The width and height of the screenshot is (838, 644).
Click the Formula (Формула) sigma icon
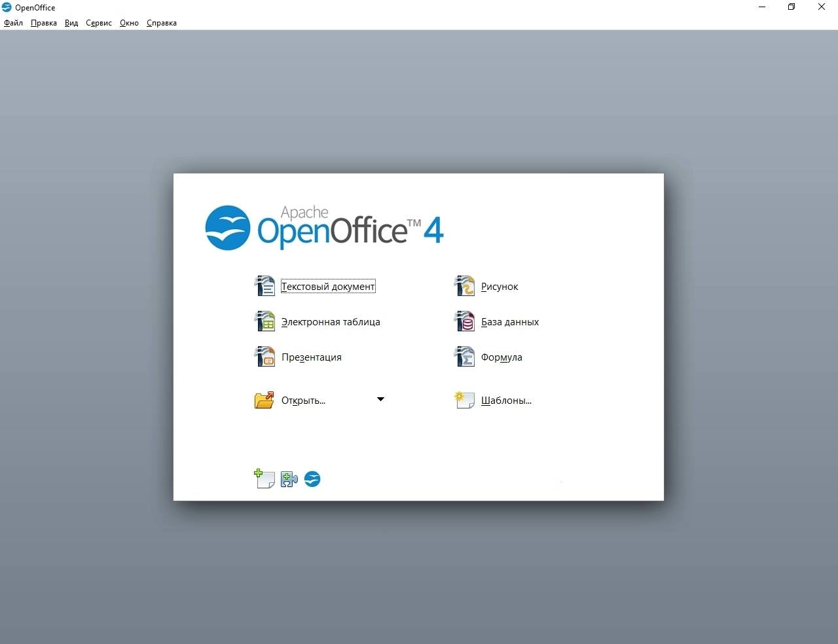click(464, 357)
